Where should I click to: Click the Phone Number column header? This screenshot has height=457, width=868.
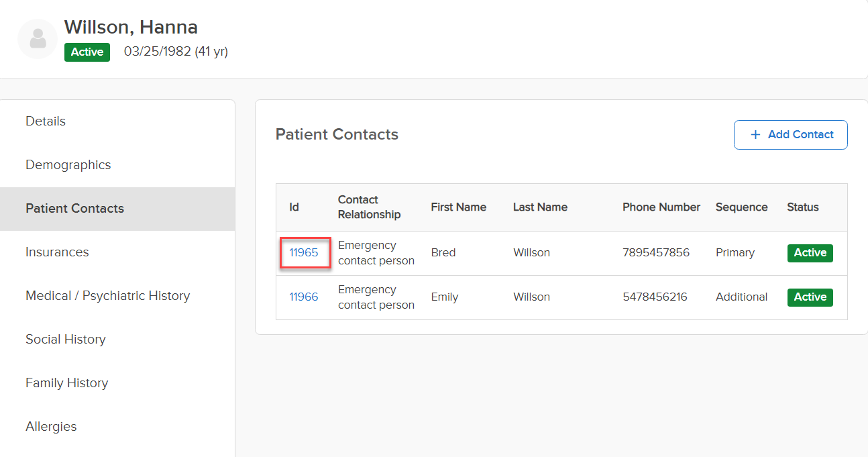point(661,207)
